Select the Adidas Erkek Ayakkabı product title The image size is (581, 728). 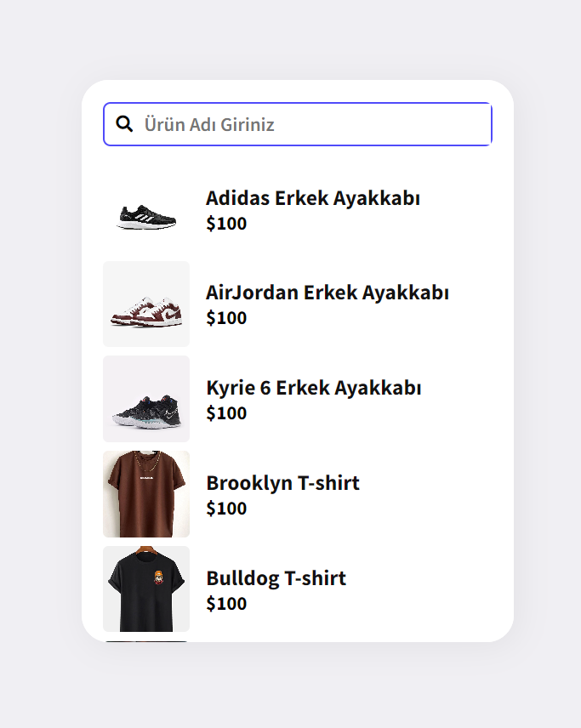pyautogui.click(x=313, y=198)
